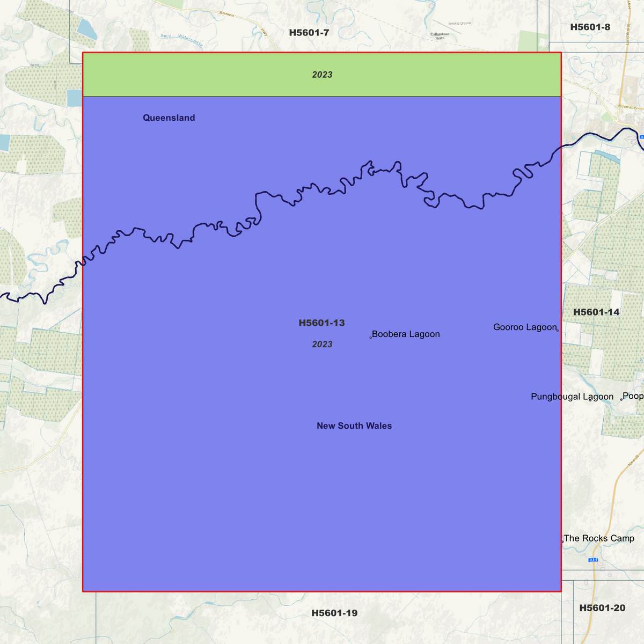The height and width of the screenshot is (644, 644).
Task: Click the H5601-20 sheet label
Action: 602,608
